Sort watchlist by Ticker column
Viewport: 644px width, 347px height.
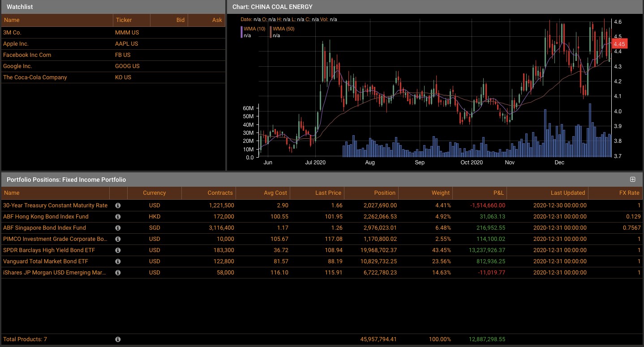(131, 20)
